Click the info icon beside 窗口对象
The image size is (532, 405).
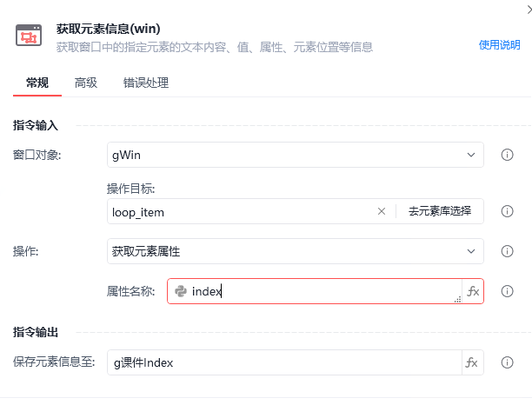click(507, 155)
